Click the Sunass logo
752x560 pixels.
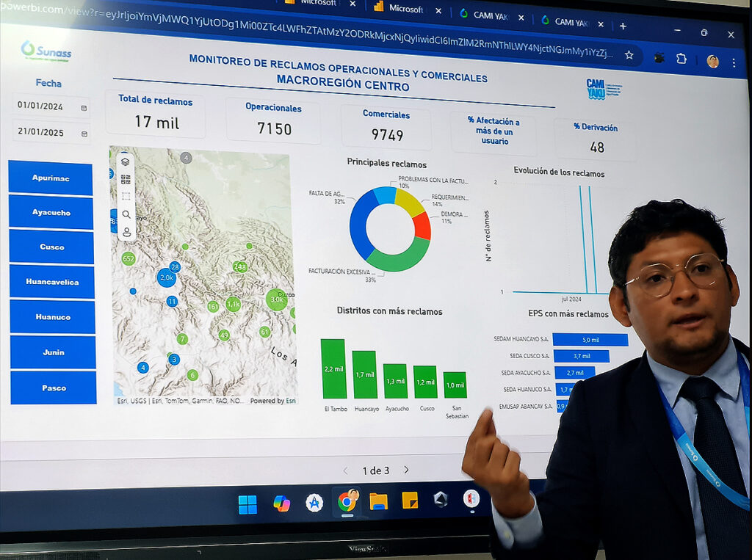46,51
